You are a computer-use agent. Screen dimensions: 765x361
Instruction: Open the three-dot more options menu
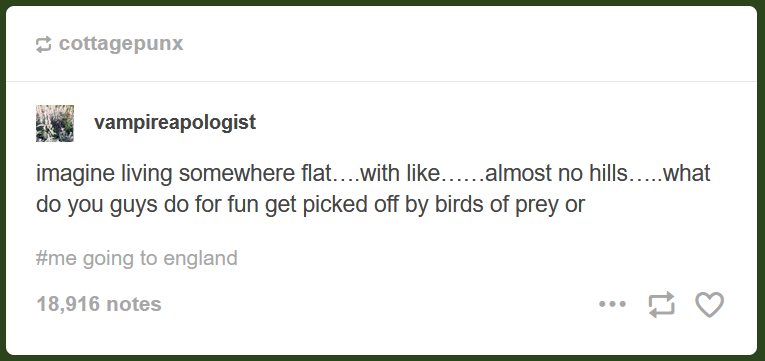coord(612,304)
